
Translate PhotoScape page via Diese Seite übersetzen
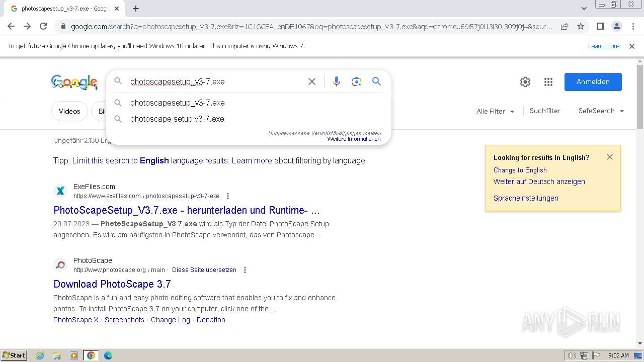204,270
